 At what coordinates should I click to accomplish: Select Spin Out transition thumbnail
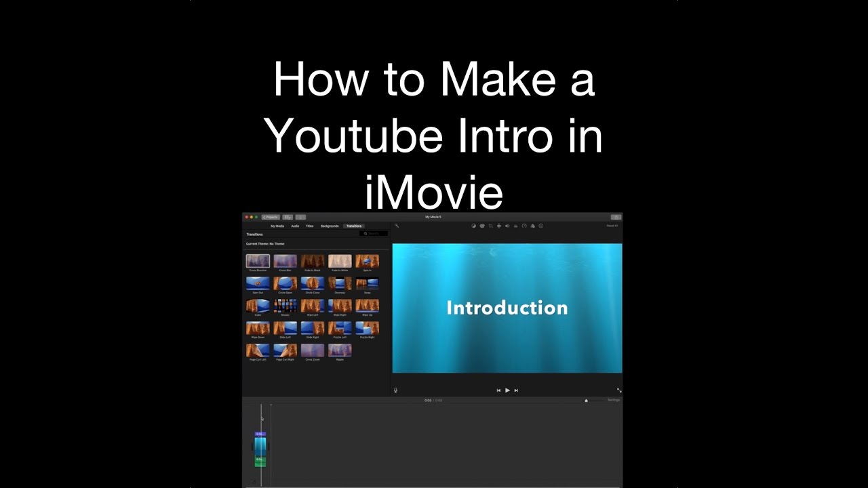coord(258,283)
